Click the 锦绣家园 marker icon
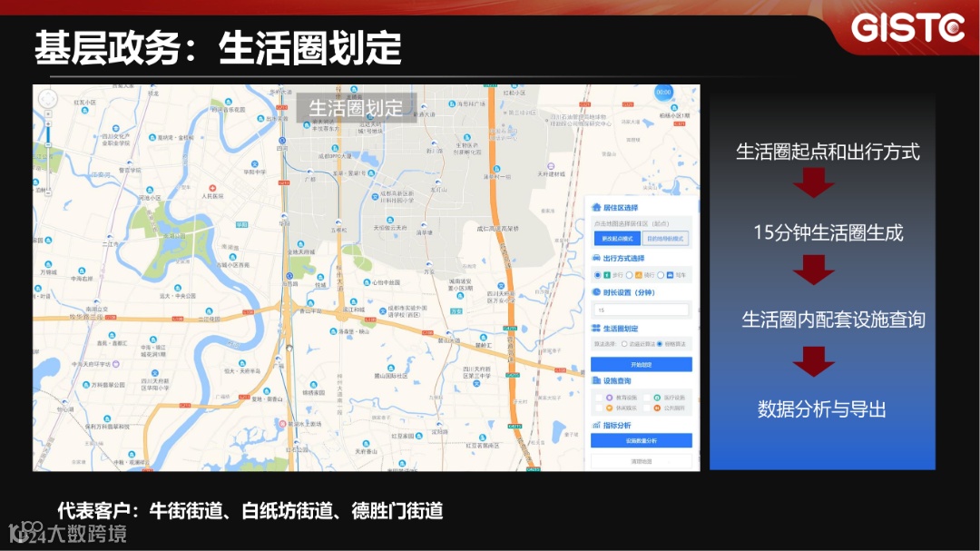 (314, 385)
